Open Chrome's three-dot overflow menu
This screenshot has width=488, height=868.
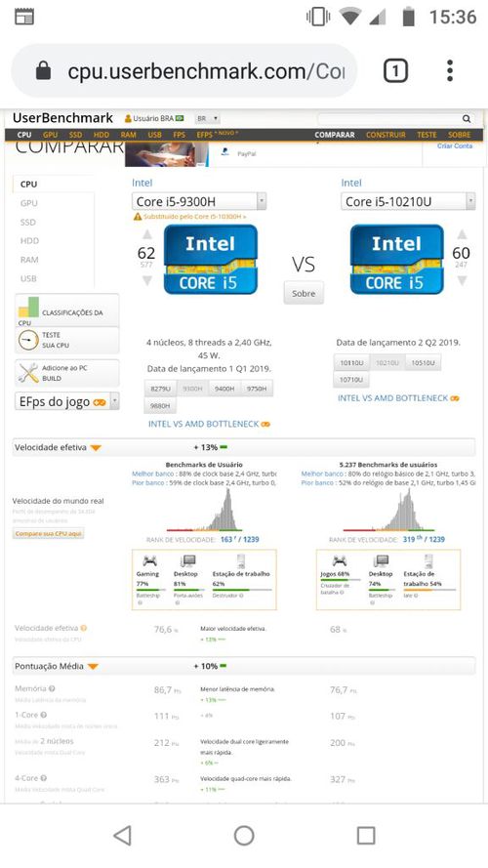point(450,71)
